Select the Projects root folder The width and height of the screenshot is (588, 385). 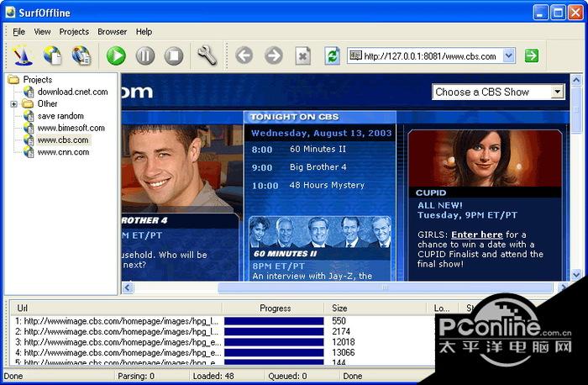pyautogui.click(x=38, y=80)
